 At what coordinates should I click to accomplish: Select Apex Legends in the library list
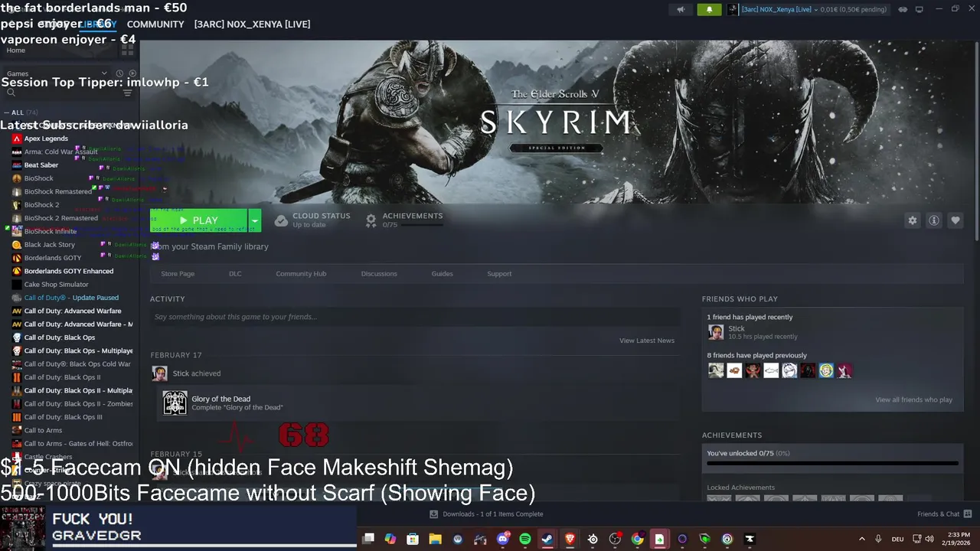coord(46,139)
